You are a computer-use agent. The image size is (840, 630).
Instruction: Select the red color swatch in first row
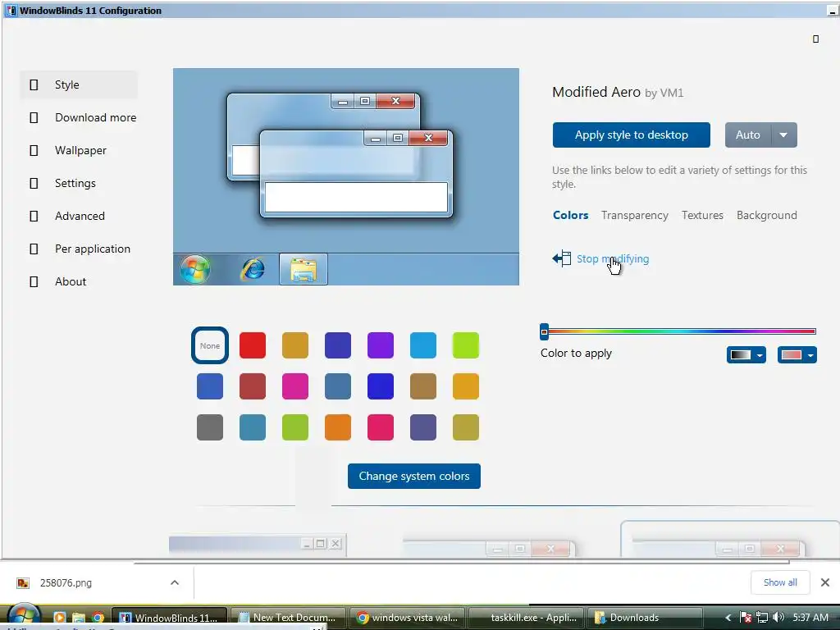[x=253, y=345]
